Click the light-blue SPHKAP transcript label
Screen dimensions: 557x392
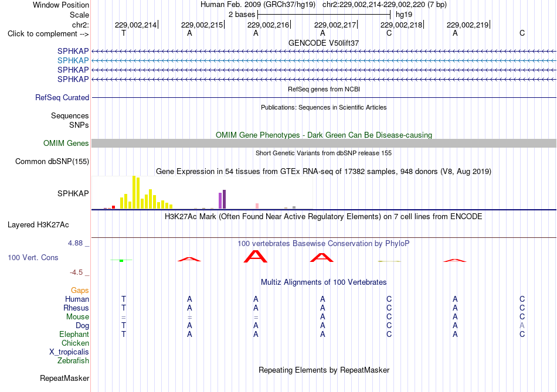click(73, 61)
